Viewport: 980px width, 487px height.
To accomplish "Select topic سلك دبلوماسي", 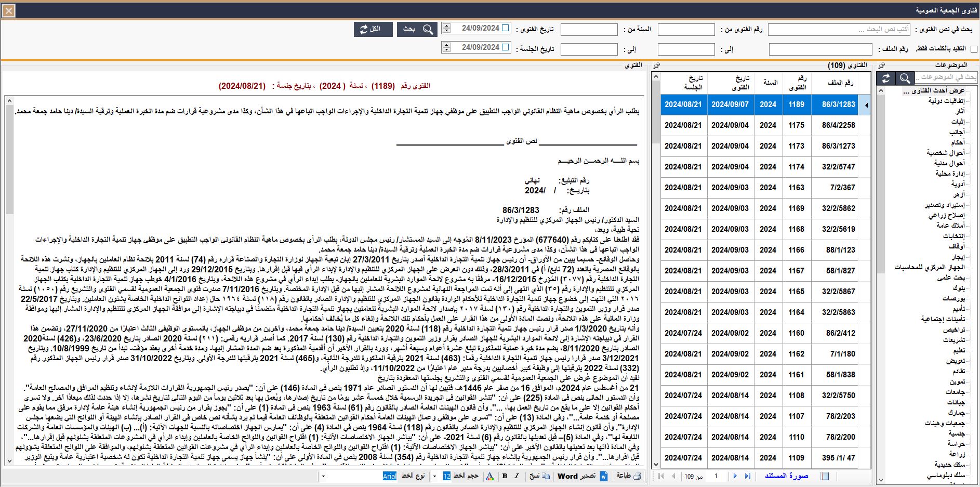I will pyautogui.click(x=946, y=475).
